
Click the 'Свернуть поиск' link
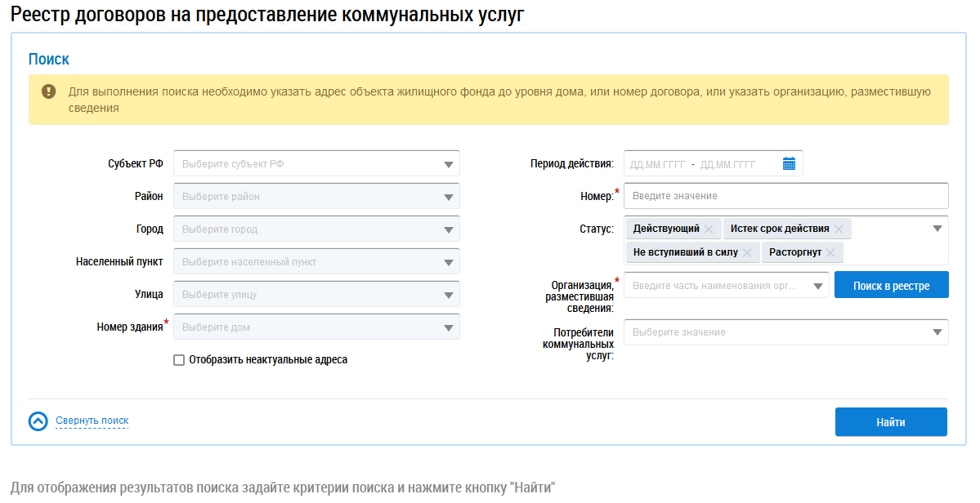click(92, 421)
